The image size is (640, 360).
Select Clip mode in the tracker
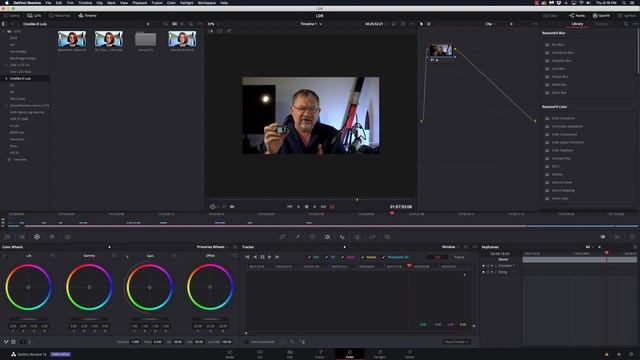pos(437,257)
